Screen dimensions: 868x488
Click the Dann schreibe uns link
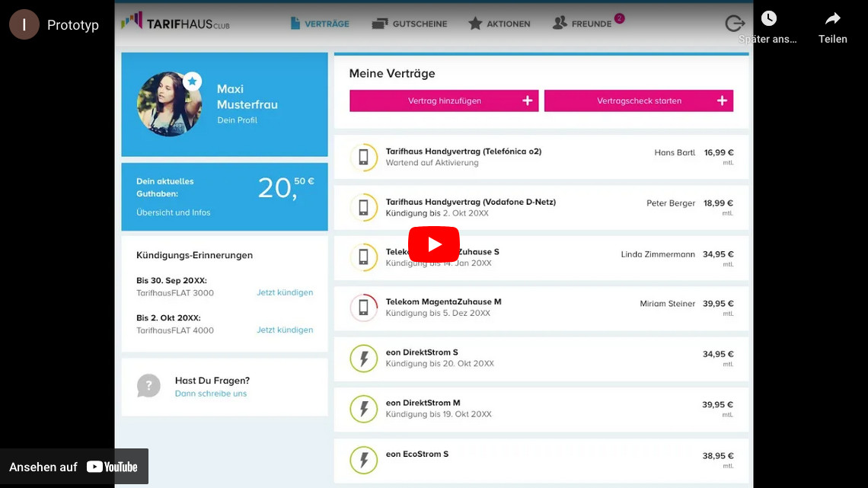pos(211,394)
